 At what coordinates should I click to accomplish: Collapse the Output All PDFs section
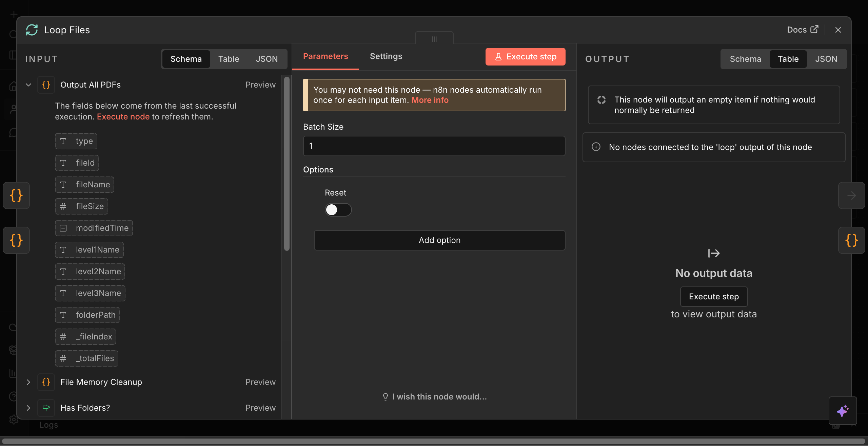[x=28, y=85]
